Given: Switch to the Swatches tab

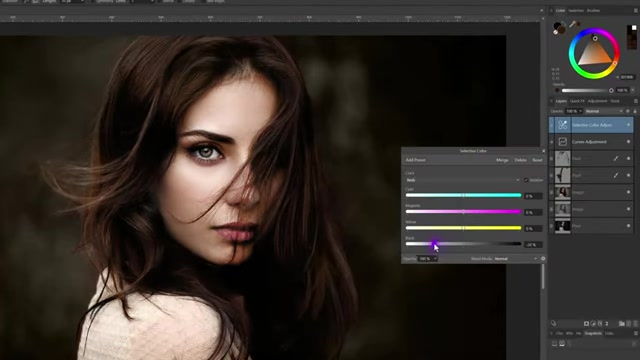Looking at the screenshot, I should pyautogui.click(x=576, y=11).
